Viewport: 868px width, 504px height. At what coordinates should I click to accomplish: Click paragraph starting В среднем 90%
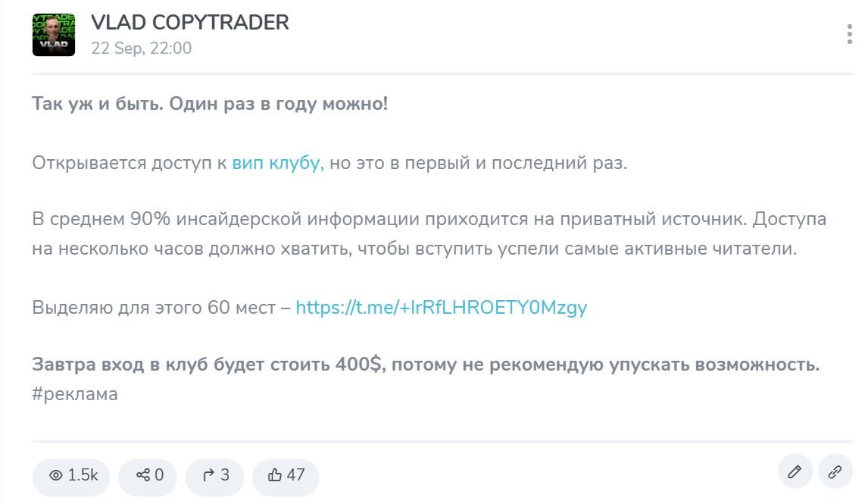[x=429, y=233]
